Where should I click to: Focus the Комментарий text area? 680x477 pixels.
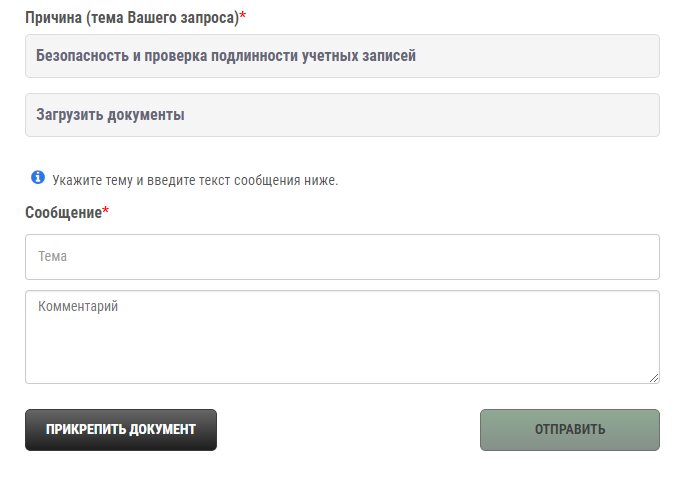coord(342,337)
